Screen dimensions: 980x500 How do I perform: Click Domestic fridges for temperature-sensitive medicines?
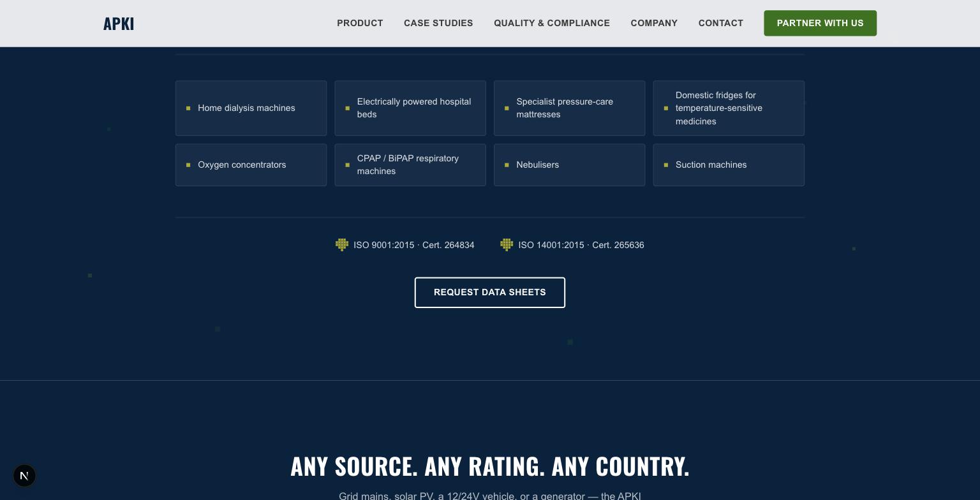coord(729,108)
